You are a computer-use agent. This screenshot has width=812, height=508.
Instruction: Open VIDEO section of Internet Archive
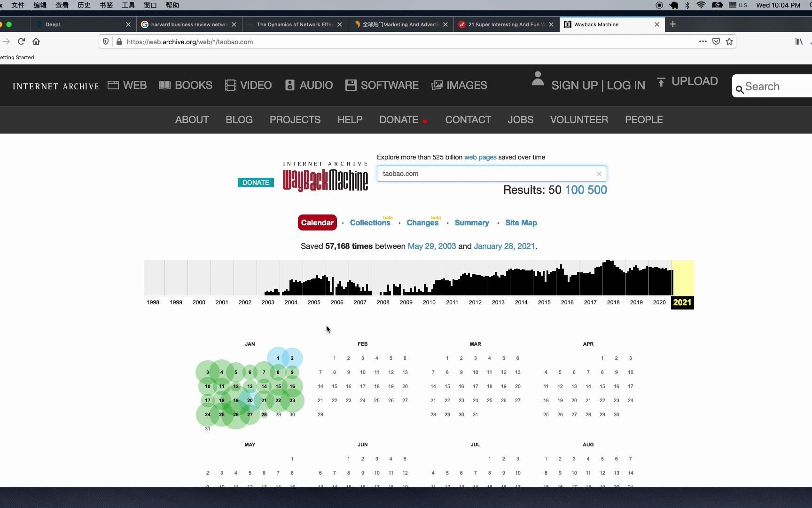[x=248, y=85]
